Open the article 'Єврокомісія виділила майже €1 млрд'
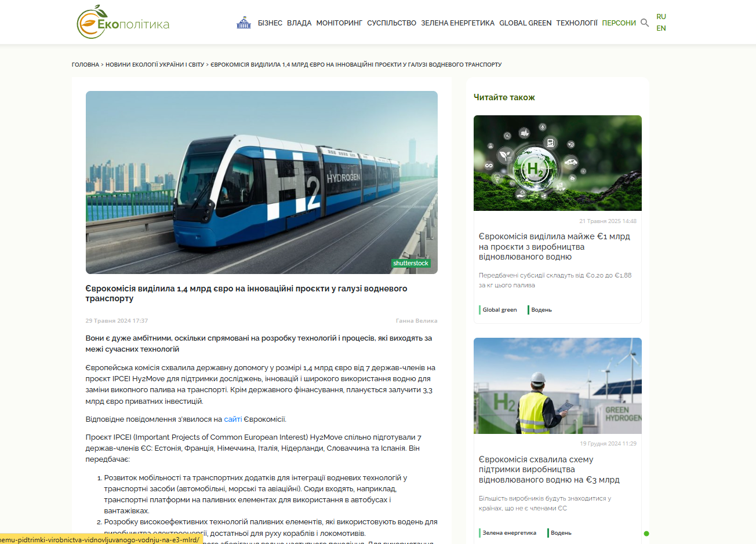Screen dimensions: 756x544 click(x=554, y=247)
